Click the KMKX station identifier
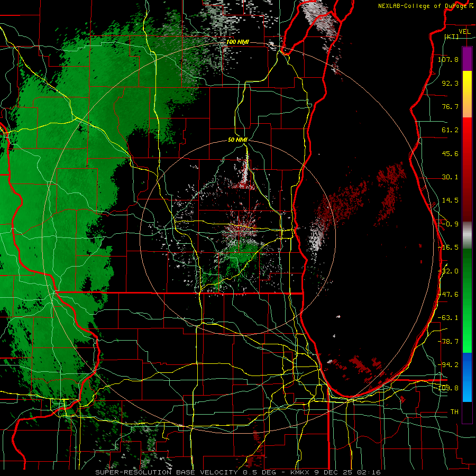Viewport: 476px width, 476px height. point(300,472)
